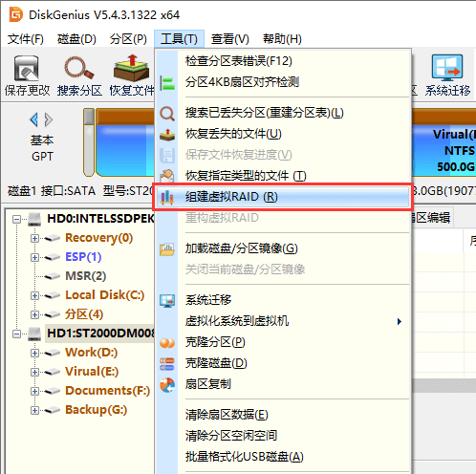Screen dimensions: 476x474
Task: Click the magnifier icon for lost partition search
Action: [x=167, y=114]
